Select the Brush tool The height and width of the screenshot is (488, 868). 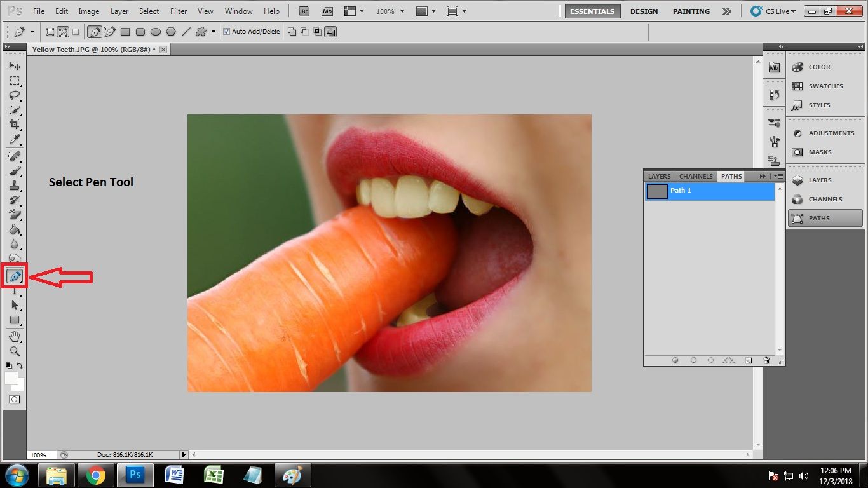tap(15, 171)
